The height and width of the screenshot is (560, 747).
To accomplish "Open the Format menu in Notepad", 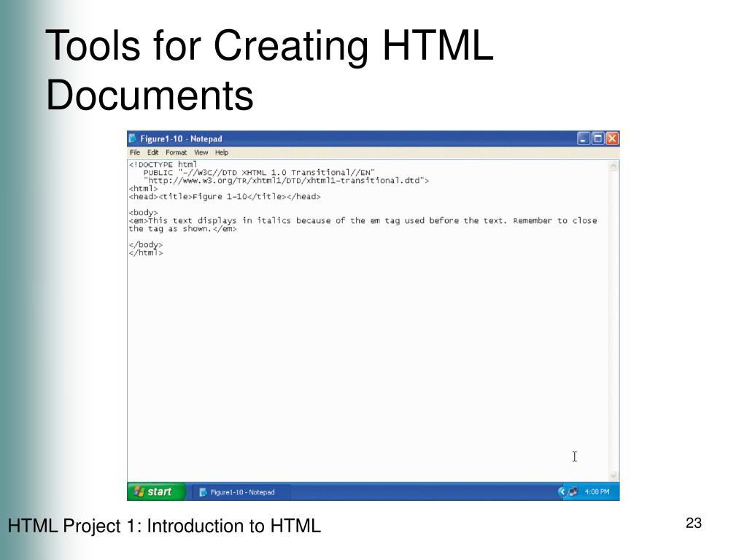I will tap(176, 152).
